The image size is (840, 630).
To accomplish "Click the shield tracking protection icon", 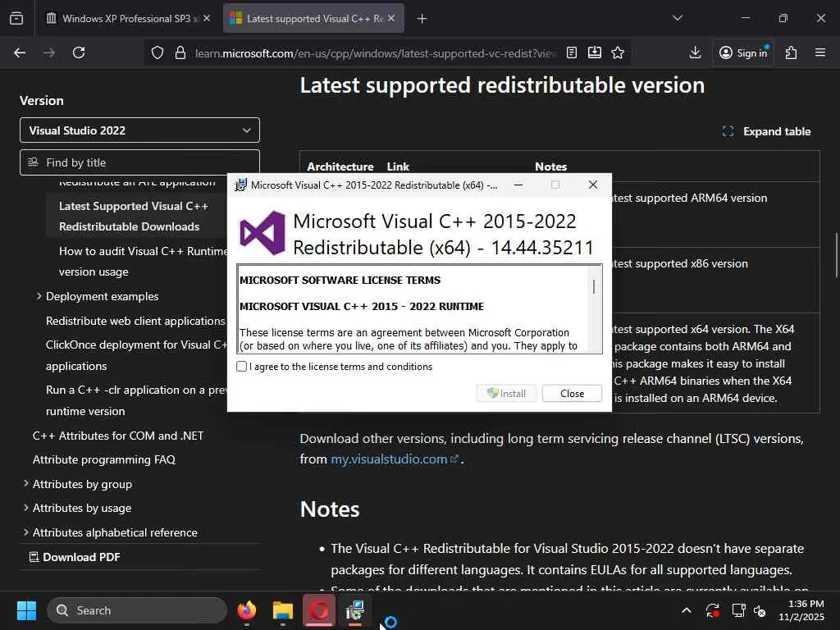I will point(157,52).
